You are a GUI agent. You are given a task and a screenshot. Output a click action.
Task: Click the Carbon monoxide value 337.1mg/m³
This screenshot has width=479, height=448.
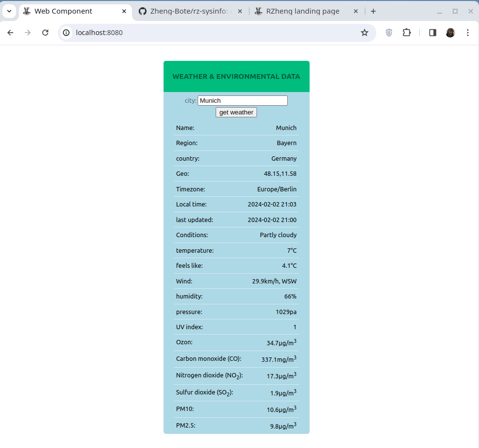pyautogui.click(x=279, y=359)
